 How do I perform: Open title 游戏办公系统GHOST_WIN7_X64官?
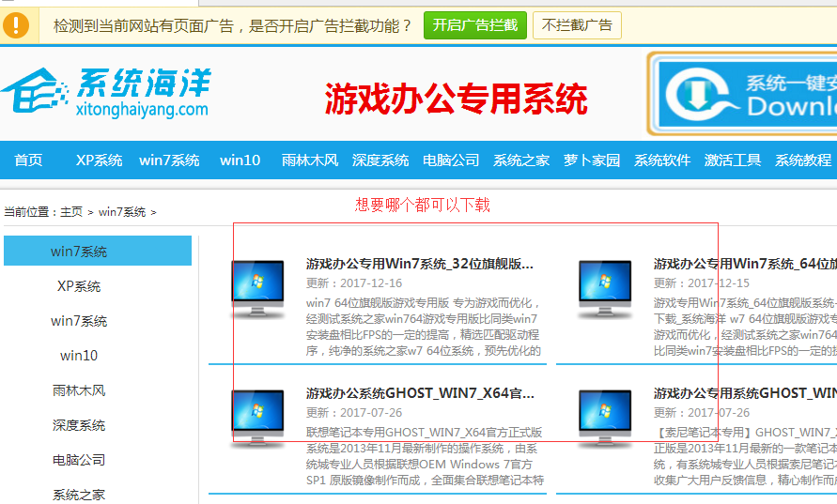coord(420,393)
